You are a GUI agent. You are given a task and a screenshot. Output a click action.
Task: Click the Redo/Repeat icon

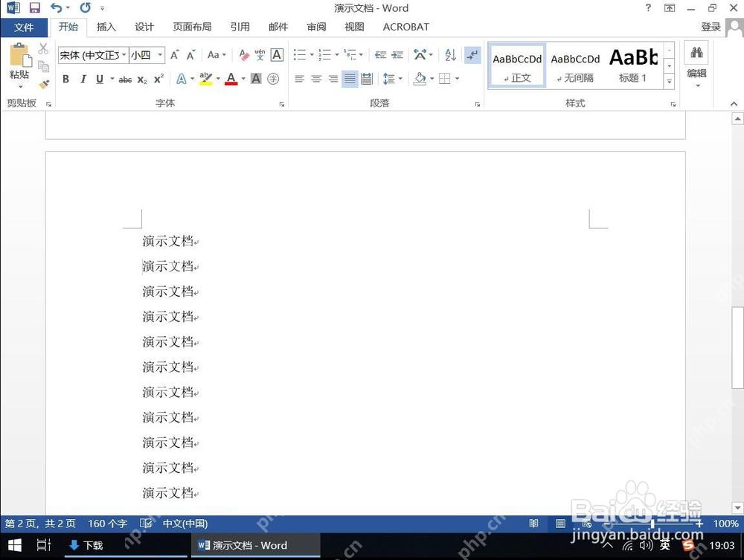pos(85,7)
